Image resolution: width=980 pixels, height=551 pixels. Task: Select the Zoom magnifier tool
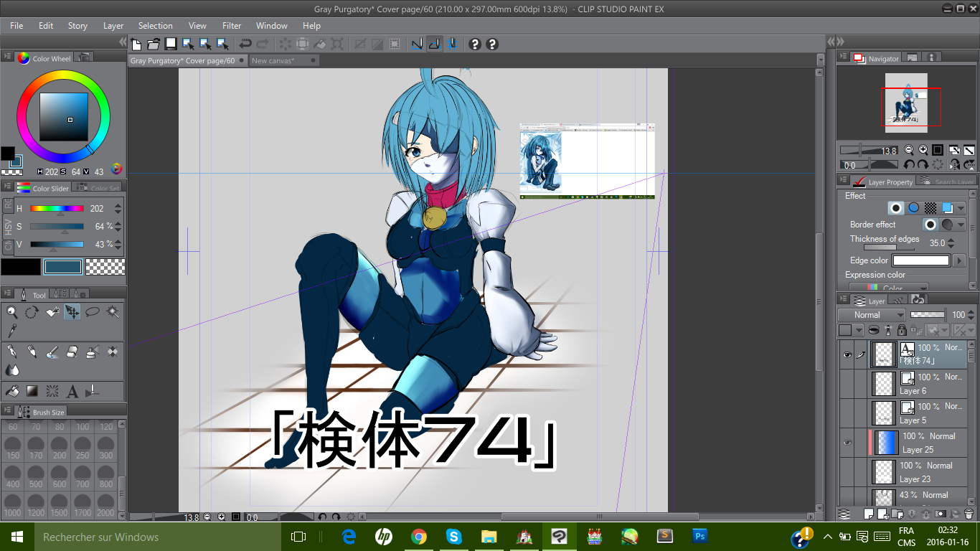point(12,312)
